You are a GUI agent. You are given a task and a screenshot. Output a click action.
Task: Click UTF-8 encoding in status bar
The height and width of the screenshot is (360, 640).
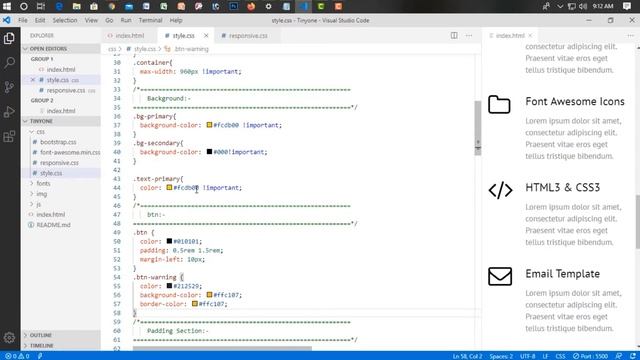point(527,356)
